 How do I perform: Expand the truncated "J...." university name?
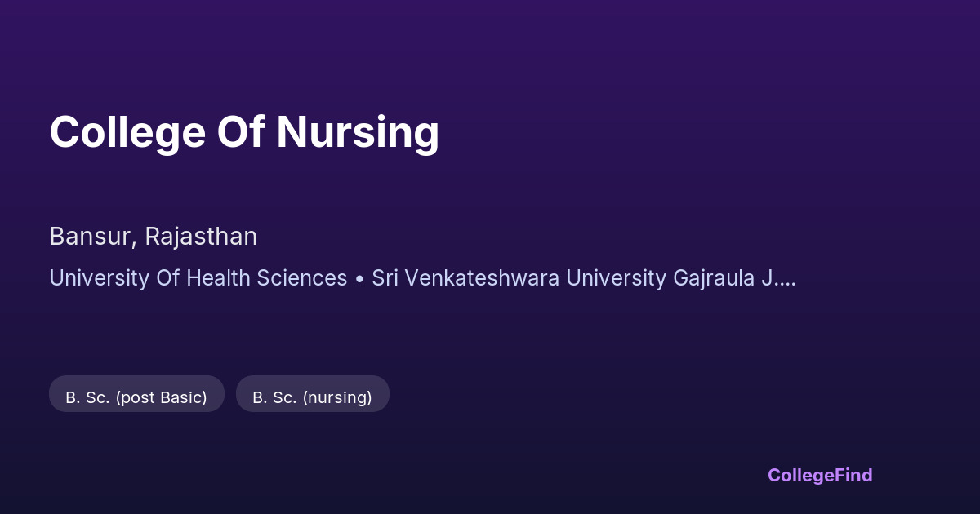(x=778, y=278)
